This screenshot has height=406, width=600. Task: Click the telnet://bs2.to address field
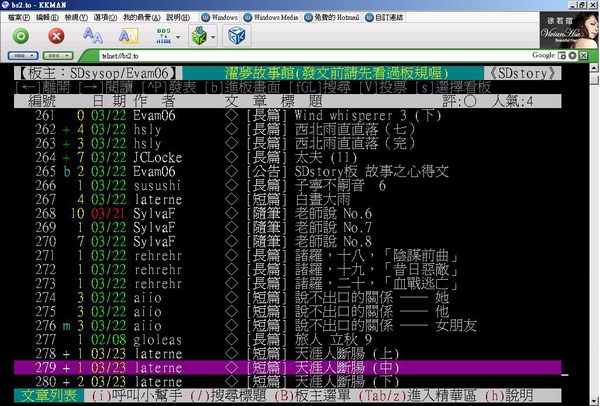314,56
